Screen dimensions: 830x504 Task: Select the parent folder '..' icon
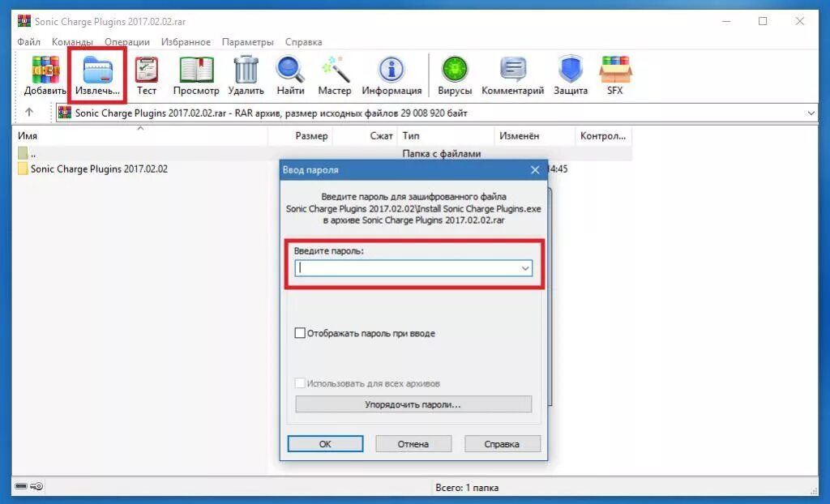click(x=23, y=153)
